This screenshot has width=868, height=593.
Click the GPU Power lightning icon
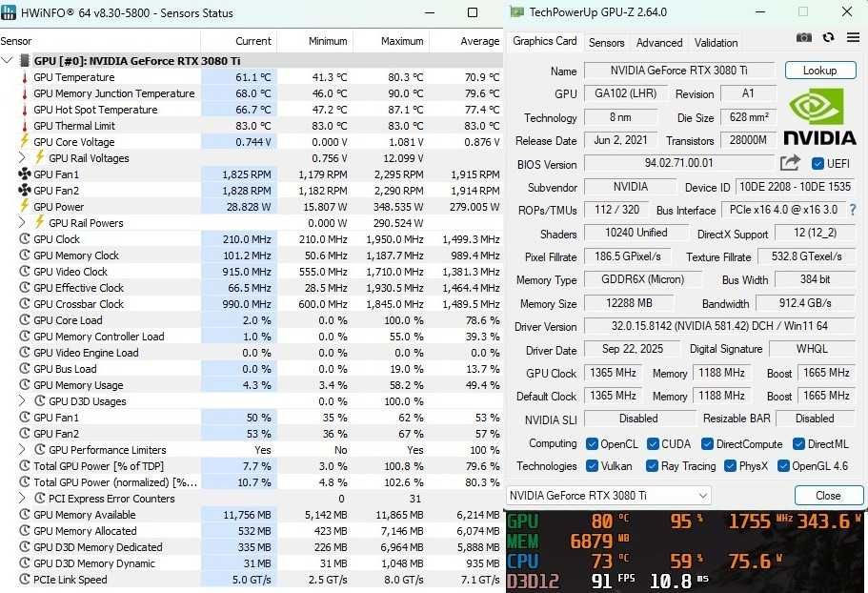pyautogui.click(x=25, y=206)
